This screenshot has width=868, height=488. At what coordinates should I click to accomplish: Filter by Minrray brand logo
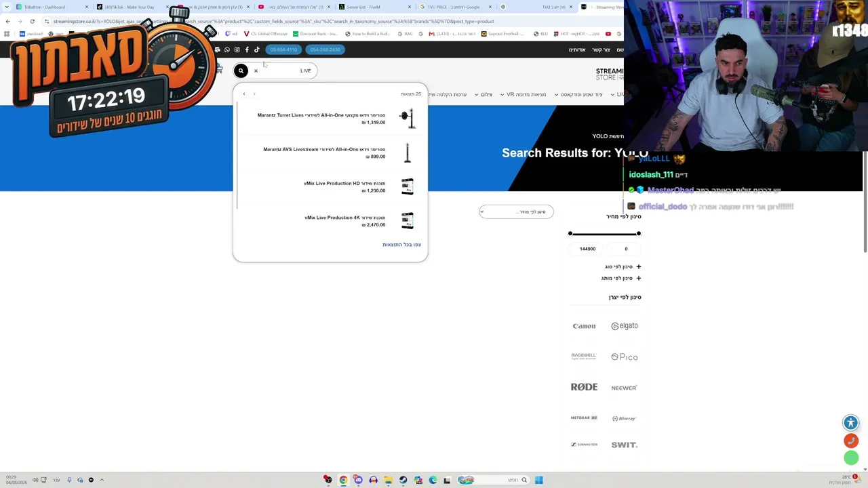click(625, 418)
